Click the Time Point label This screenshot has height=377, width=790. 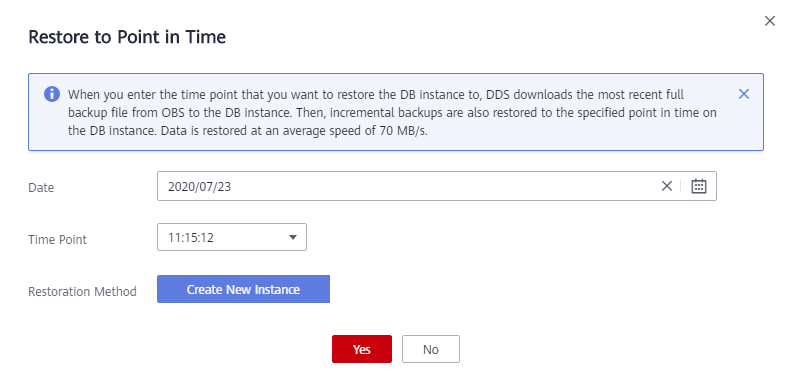(57, 239)
